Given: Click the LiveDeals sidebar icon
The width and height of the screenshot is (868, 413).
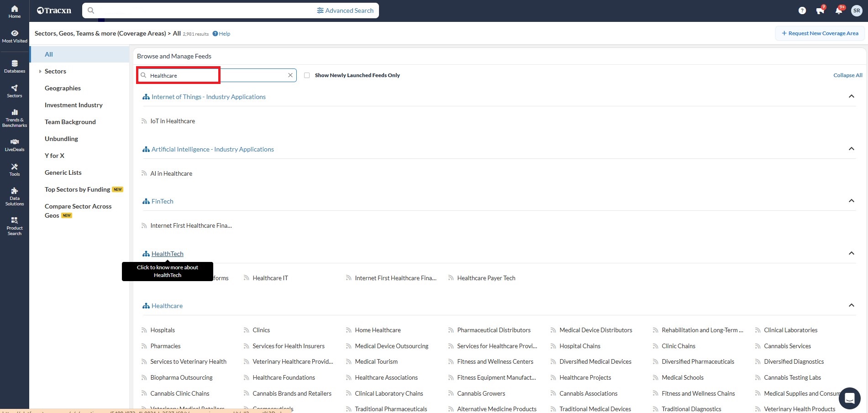Looking at the screenshot, I should pyautogui.click(x=15, y=145).
